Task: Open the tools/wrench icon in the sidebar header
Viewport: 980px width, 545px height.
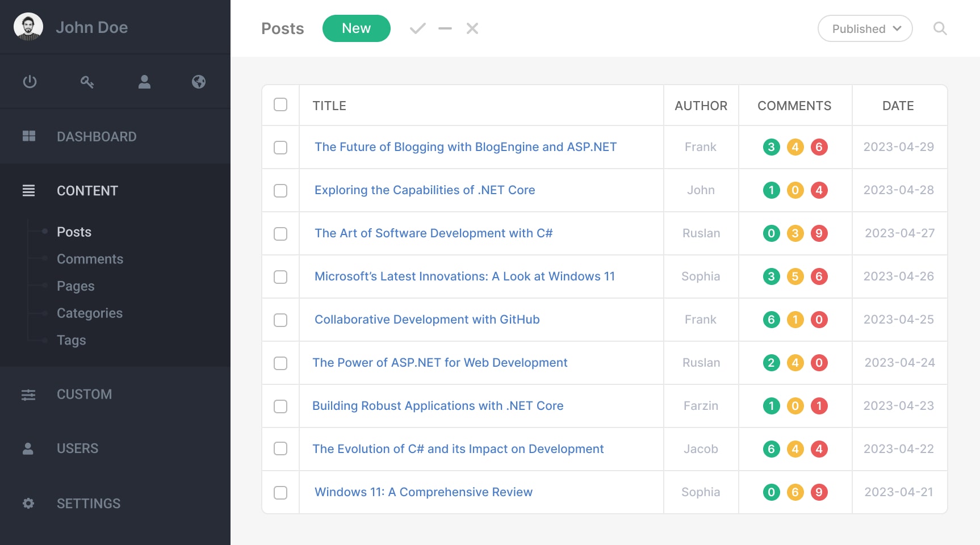Action: pyautogui.click(x=87, y=82)
